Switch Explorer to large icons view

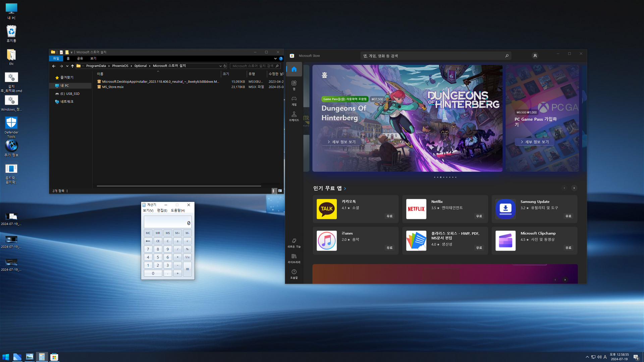click(x=280, y=191)
